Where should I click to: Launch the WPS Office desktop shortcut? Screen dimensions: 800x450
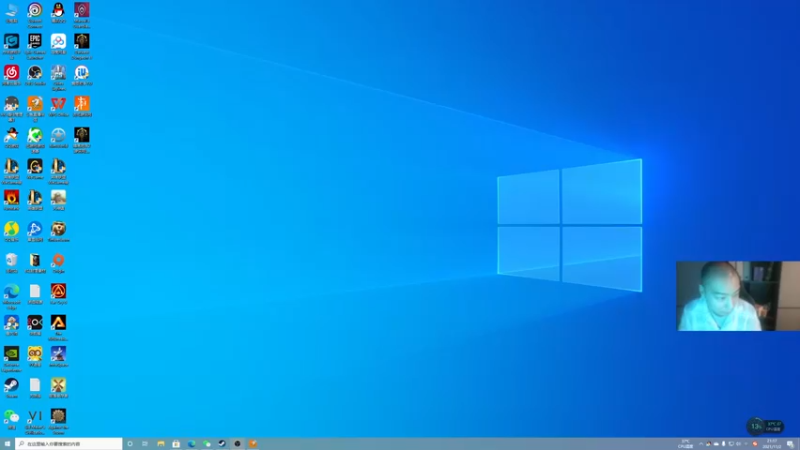(x=58, y=106)
